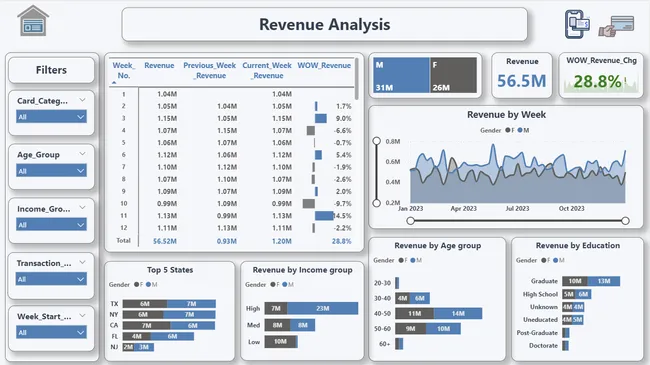This screenshot has height=365, width=650.
Task: Click the F legend dot in Revenue by Week
Action: 508,130
